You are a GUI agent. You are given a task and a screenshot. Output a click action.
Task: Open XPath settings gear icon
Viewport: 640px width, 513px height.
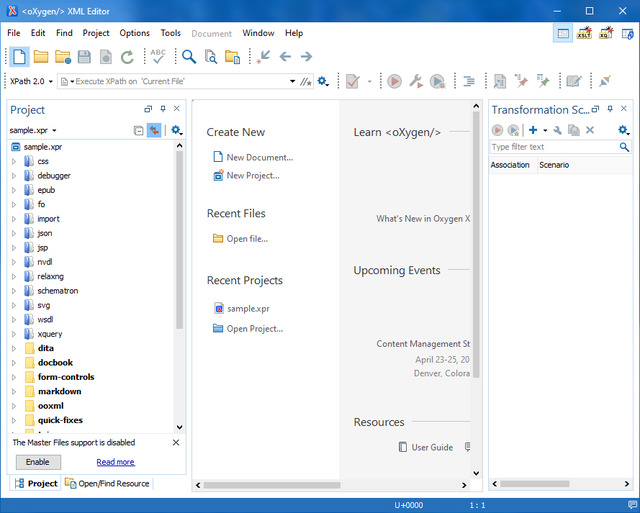pos(323,81)
